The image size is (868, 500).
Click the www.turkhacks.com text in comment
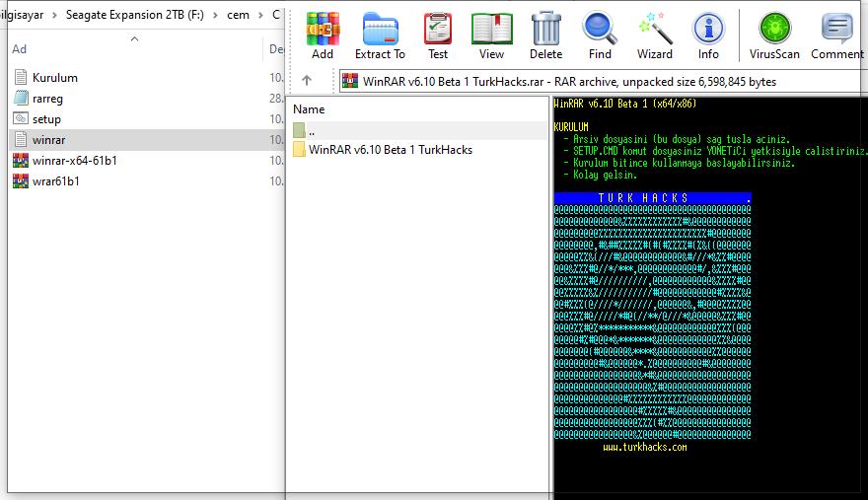(x=645, y=447)
